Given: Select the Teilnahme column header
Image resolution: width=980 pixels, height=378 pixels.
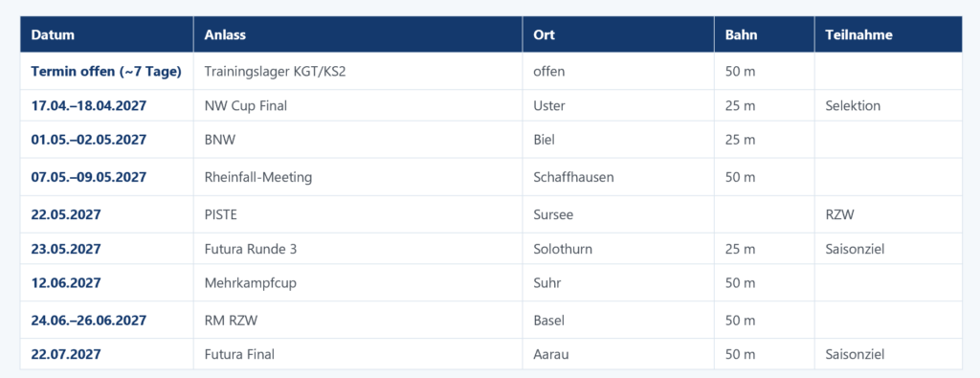Looking at the screenshot, I should pos(888,34).
